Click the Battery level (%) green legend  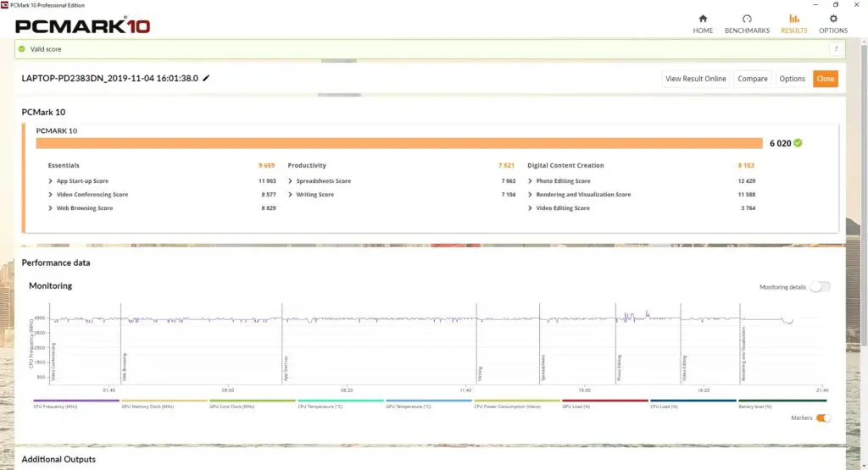pos(782,404)
